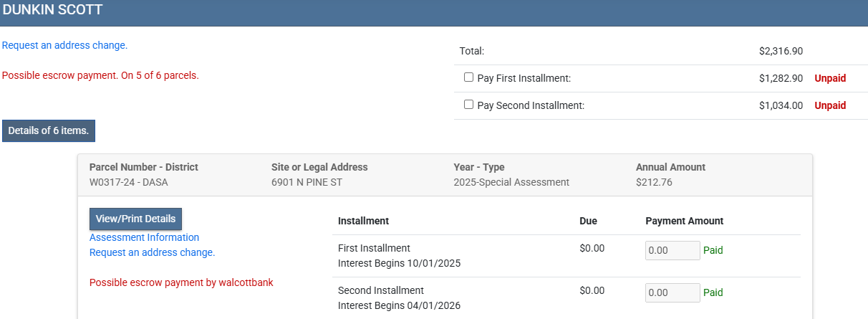
Task: Click the total amount $2,316.90
Action: click(x=781, y=51)
